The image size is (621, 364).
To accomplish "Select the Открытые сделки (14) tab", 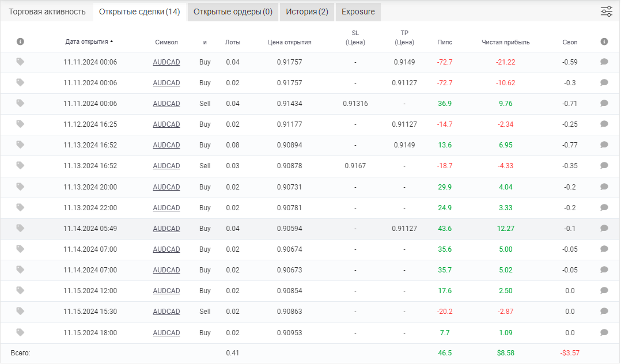I will click(139, 12).
